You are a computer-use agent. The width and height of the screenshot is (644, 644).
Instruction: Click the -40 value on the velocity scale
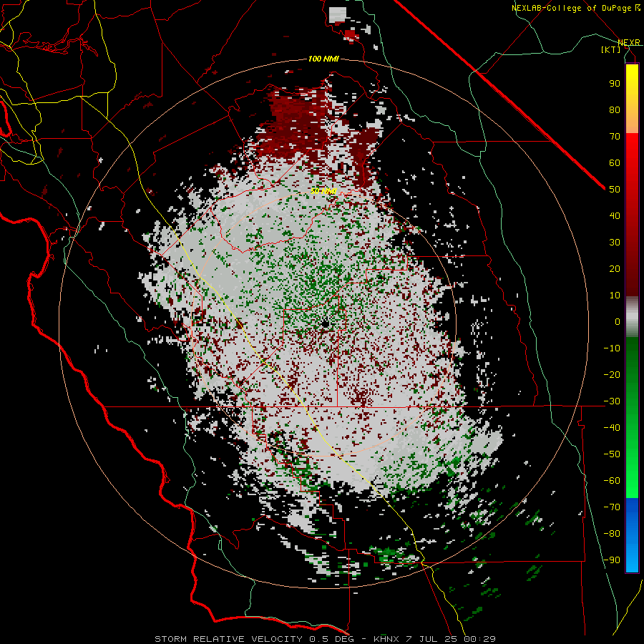612,428
